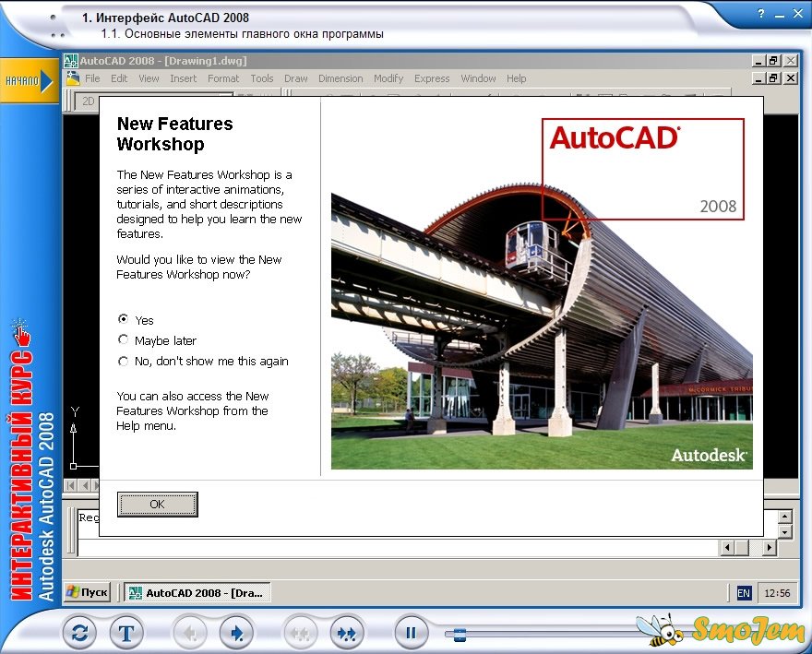
Task: Go to previous step with single left arrow
Action: 189,632
